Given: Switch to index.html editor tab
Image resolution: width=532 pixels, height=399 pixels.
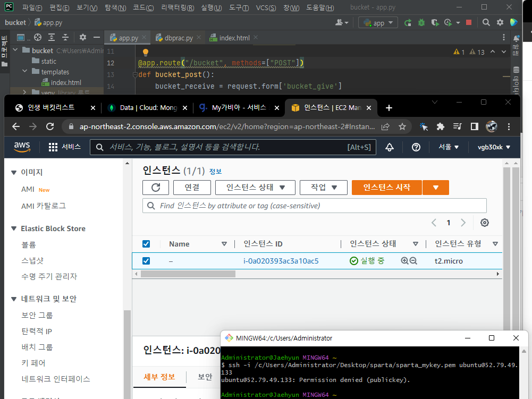Looking at the screenshot, I should (234, 38).
